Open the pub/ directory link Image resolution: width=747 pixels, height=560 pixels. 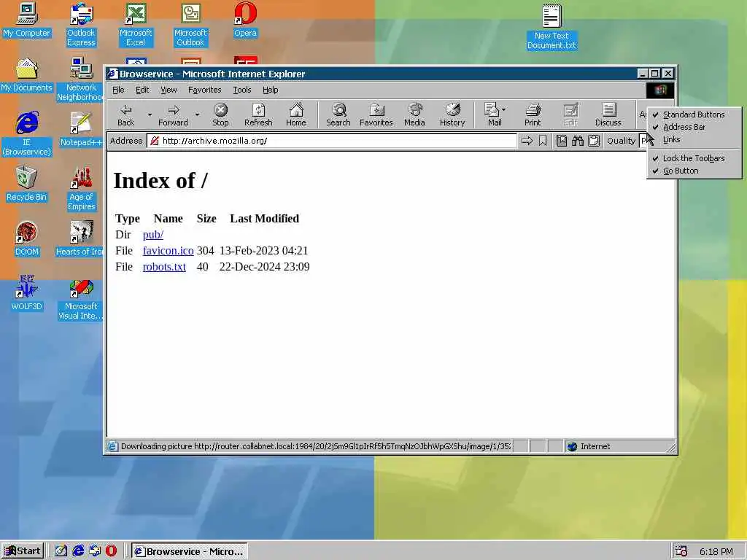coord(153,235)
